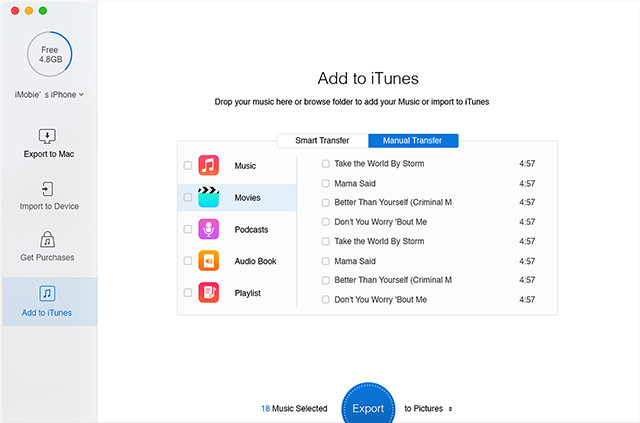This screenshot has width=640, height=423.
Task: Maximize the window with the green button
Action: [x=43, y=11]
